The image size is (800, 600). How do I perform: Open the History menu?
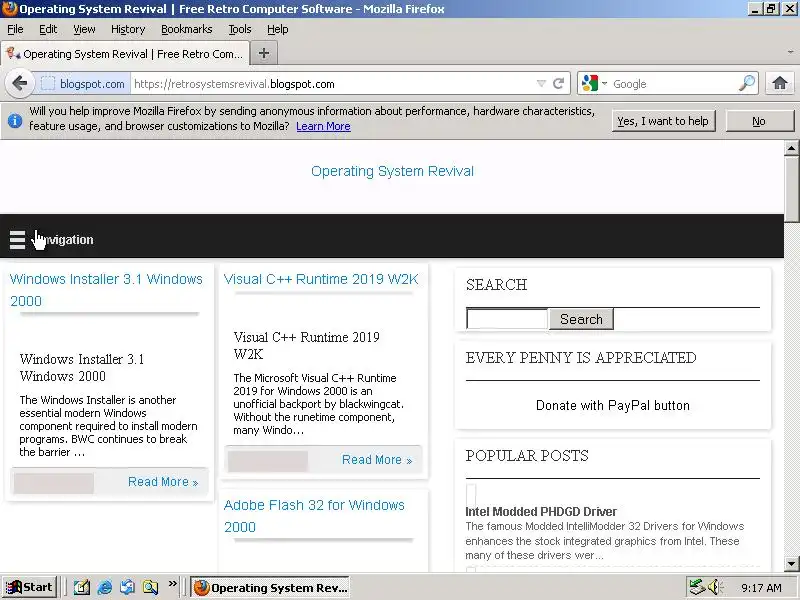(x=128, y=29)
